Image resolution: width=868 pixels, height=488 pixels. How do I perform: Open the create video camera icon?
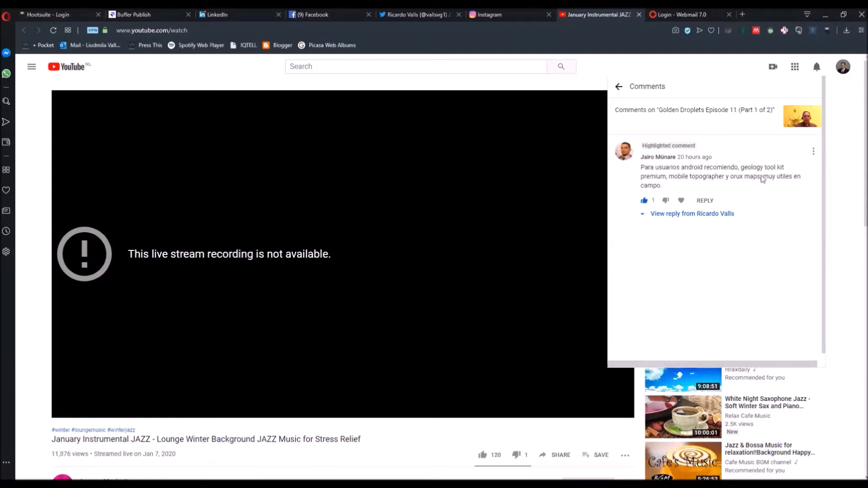(773, 67)
